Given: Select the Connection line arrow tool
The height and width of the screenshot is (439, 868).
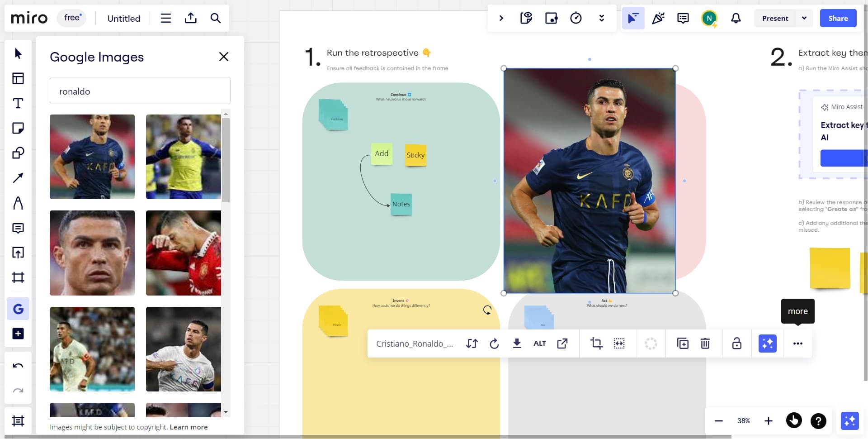Looking at the screenshot, I should (18, 178).
